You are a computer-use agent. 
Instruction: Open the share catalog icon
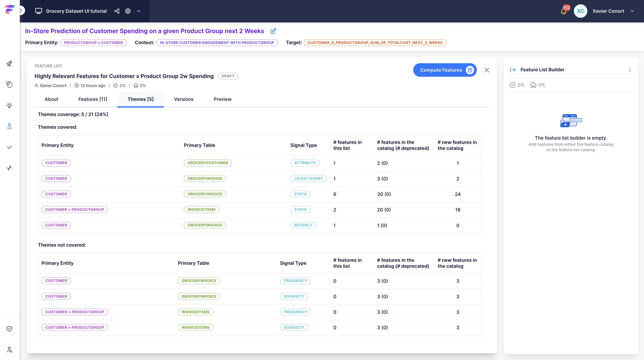pos(117,11)
